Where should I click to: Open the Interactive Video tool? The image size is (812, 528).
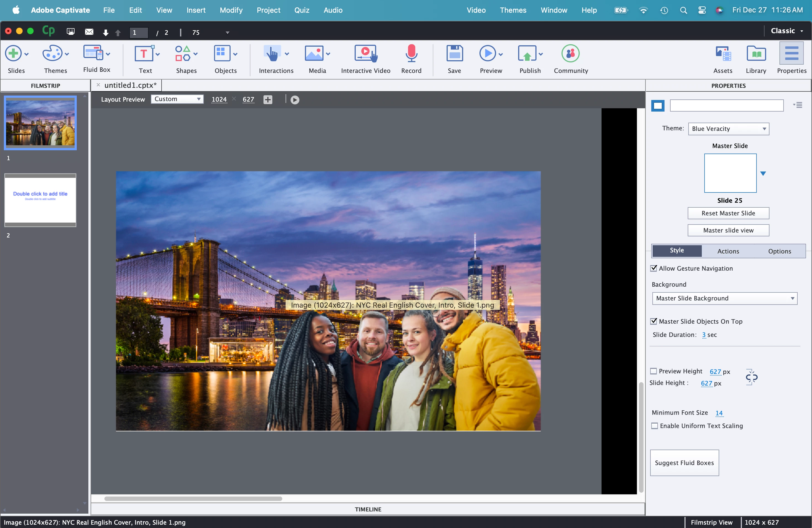pos(365,54)
